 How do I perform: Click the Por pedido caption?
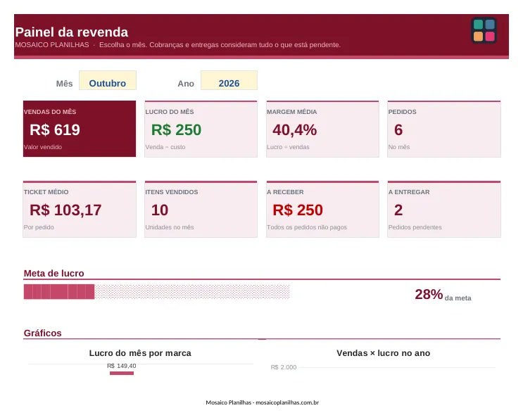(39, 227)
